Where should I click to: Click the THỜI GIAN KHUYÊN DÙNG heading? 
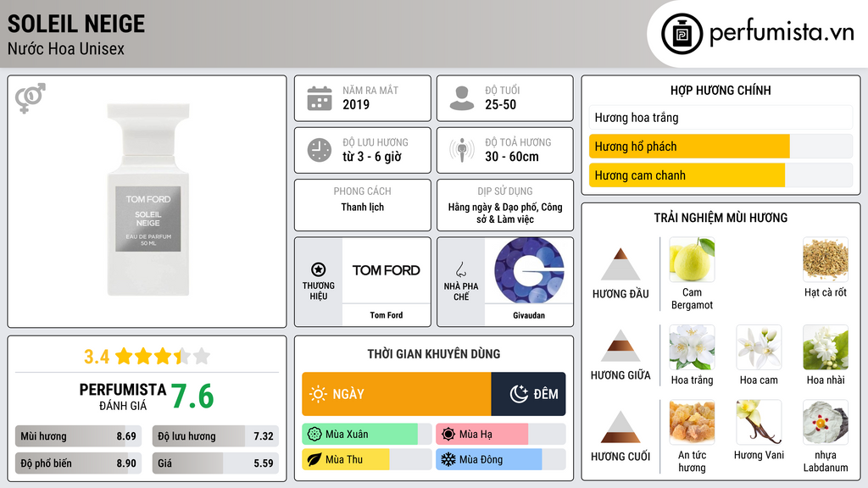434,354
